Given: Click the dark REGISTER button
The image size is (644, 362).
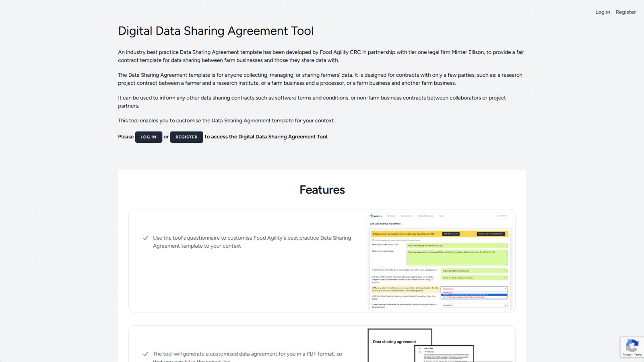Looking at the screenshot, I should (186, 137).
